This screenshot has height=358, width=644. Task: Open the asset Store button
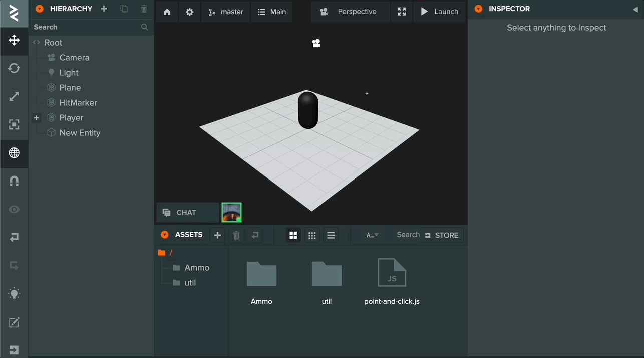[442, 235]
